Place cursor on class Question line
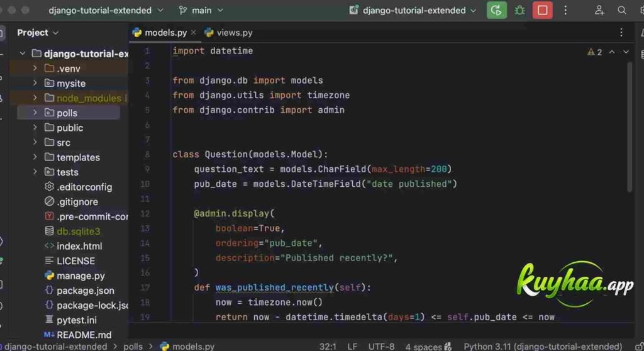The image size is (644, 351). click(x=250, y=154)
